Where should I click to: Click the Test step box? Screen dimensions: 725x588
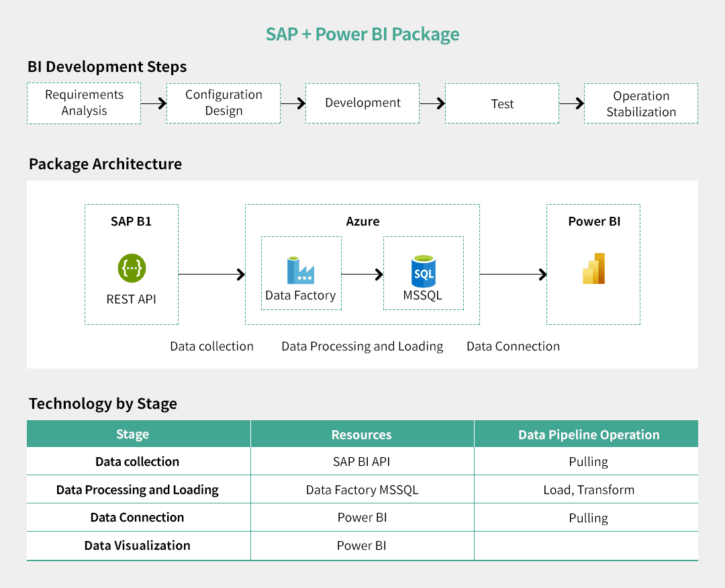pyautogui.click(x=501, y=103)
